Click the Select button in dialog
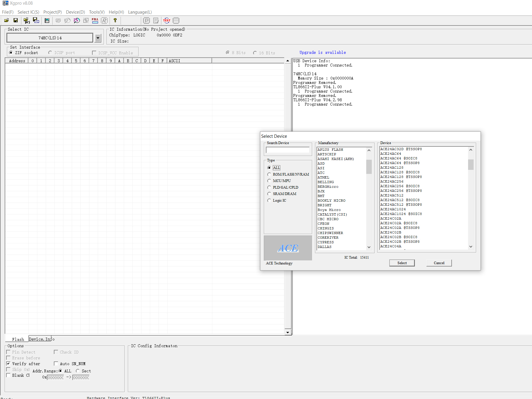532x399 pixels. tap(402, 263)
